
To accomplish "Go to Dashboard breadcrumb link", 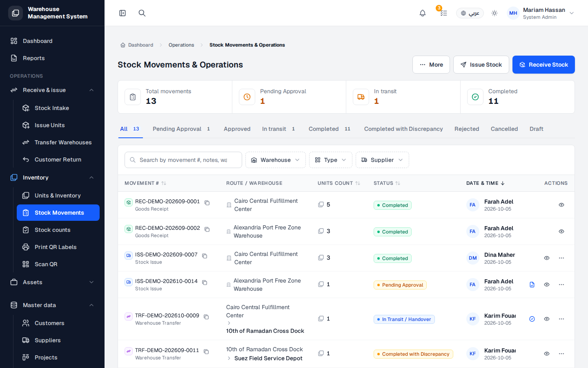I will [137, 45].
